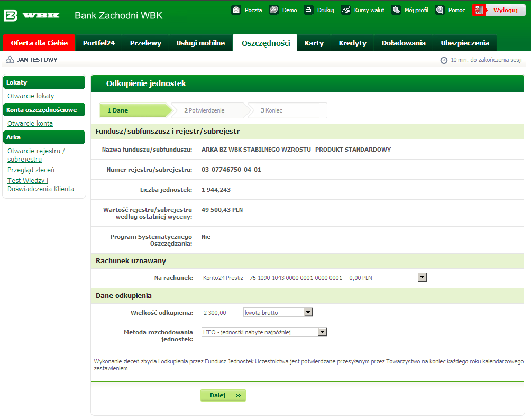Click the Odkupienie jednostek heading
This screenshot has height=420, width=531.
pyautogui.click(x=146, y=83)
